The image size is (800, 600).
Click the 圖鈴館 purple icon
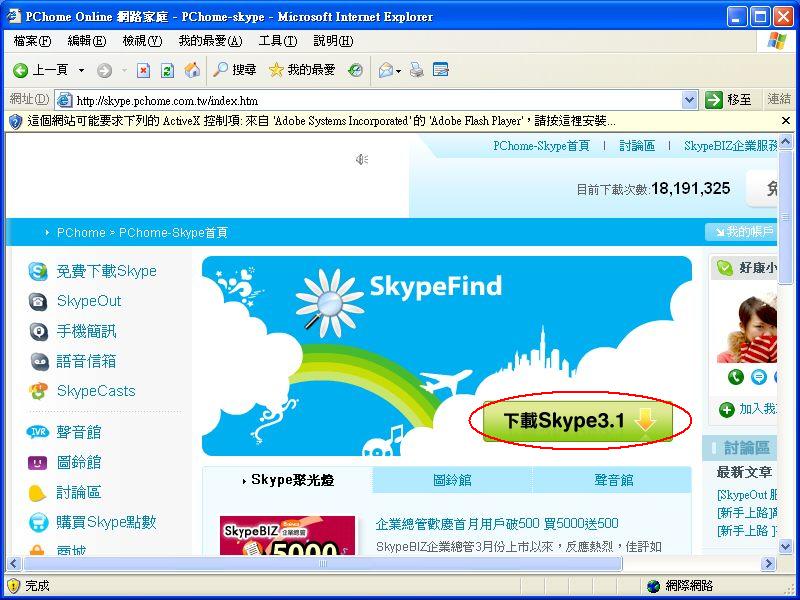coord(37,463)
